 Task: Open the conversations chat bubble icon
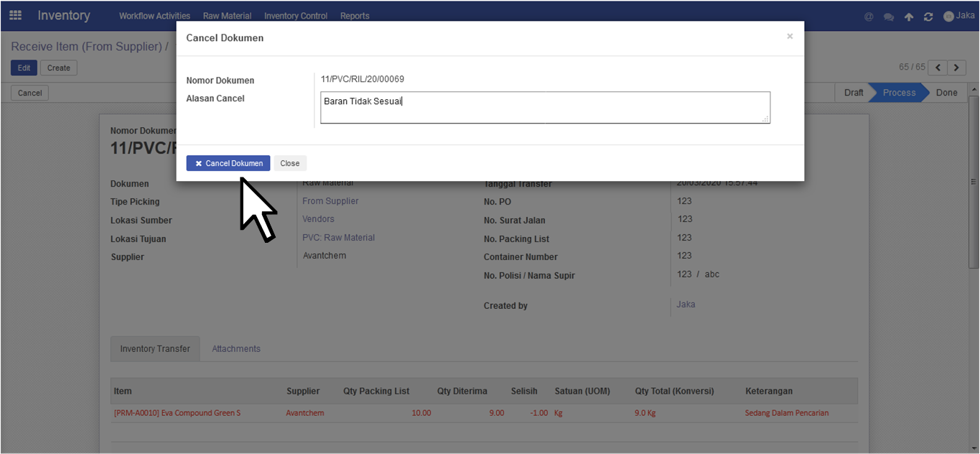click(x=889, y=17)
